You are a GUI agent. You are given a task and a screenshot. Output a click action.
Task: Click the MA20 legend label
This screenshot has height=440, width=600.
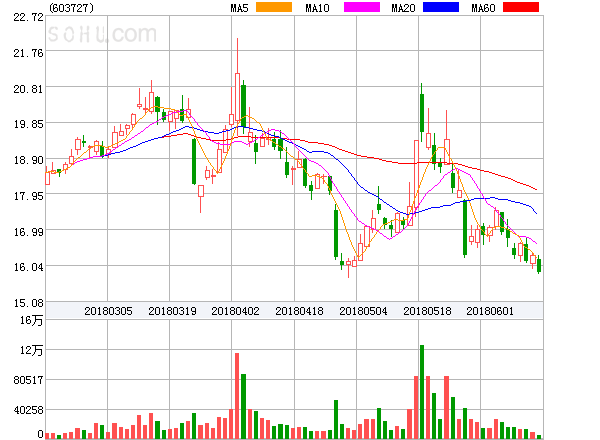[403, 8]
